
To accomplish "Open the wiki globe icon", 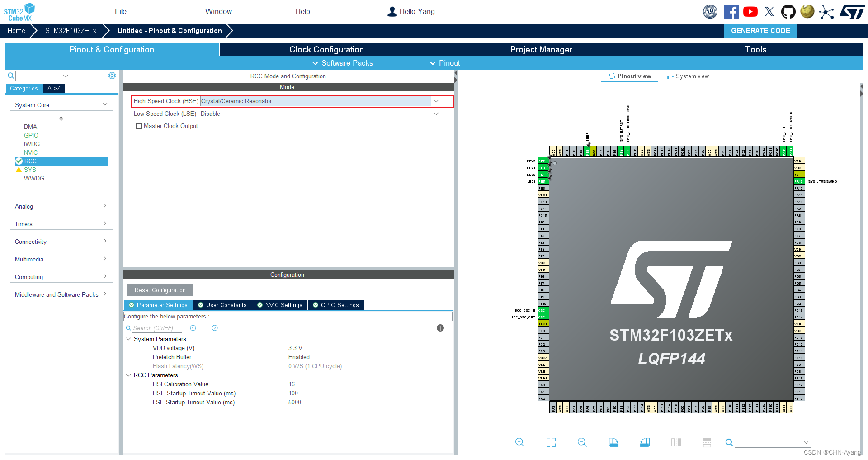I will [807, 11].
